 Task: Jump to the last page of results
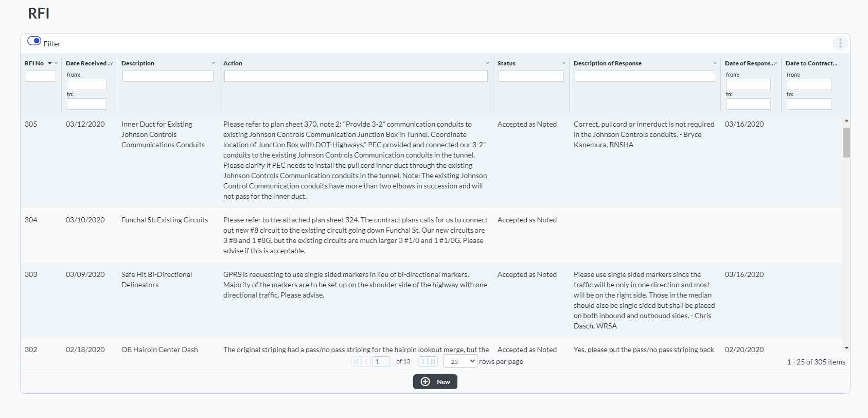(x=433, y=361)
